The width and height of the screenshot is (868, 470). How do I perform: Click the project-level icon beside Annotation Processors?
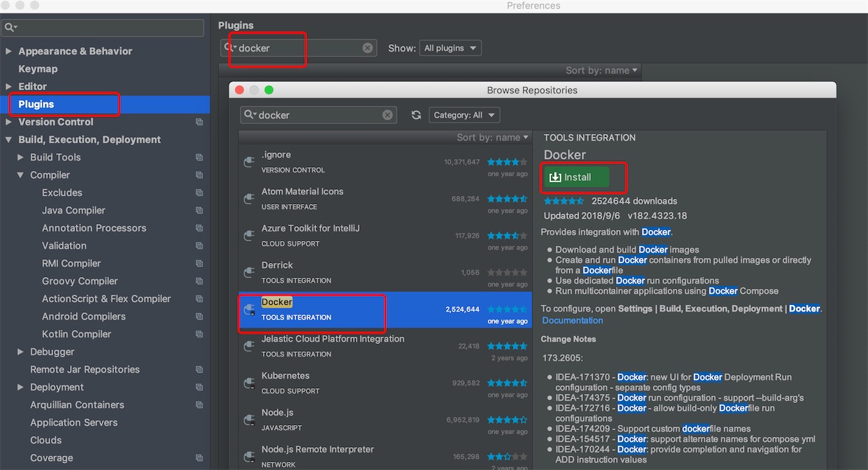(199, 228)
